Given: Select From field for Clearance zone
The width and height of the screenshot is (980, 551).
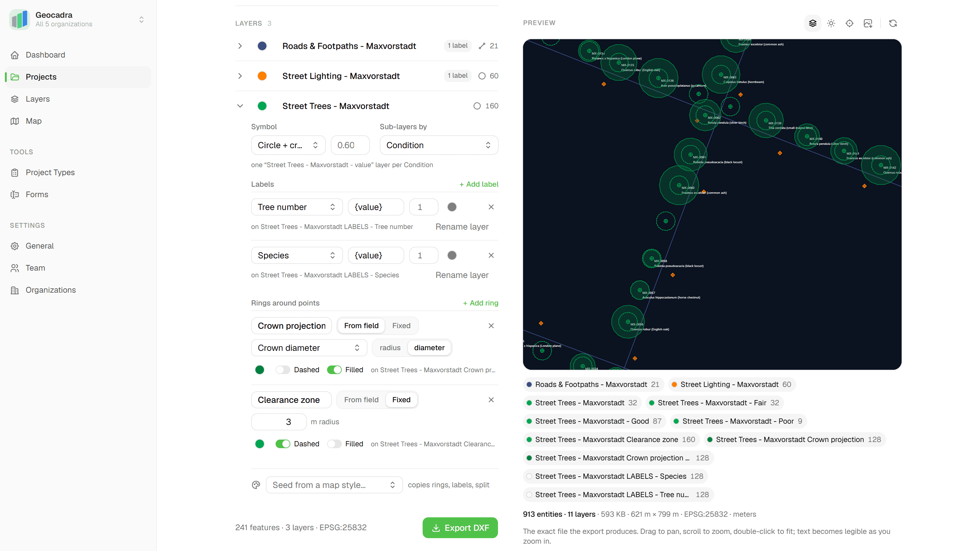Looking at the screenshot, I should click(361, 400).
